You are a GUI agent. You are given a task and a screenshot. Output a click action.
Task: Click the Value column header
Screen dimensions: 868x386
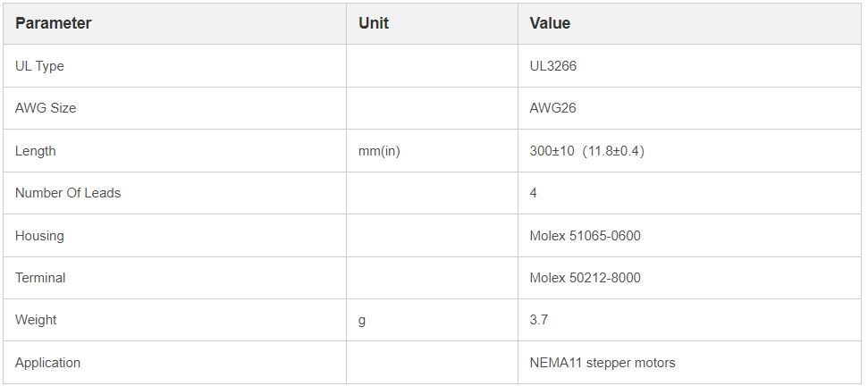550,23
